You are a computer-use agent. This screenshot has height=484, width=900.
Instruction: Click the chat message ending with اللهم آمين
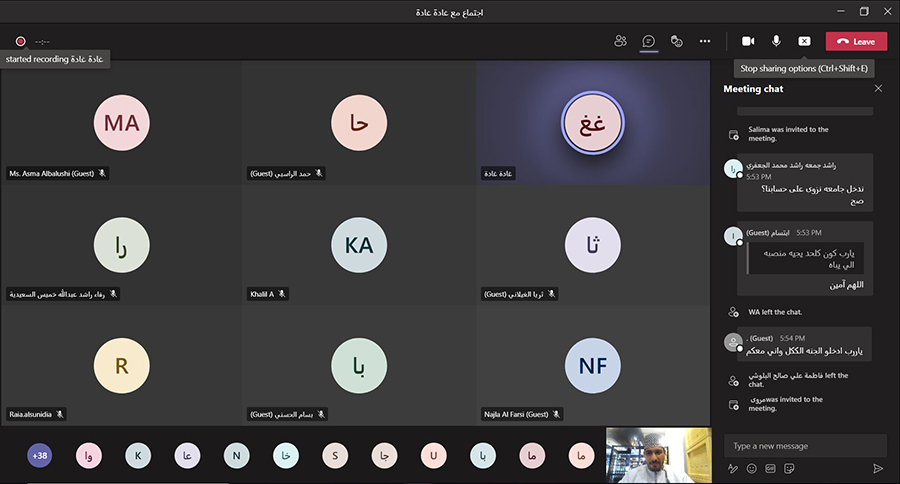(x=805, y=258)
